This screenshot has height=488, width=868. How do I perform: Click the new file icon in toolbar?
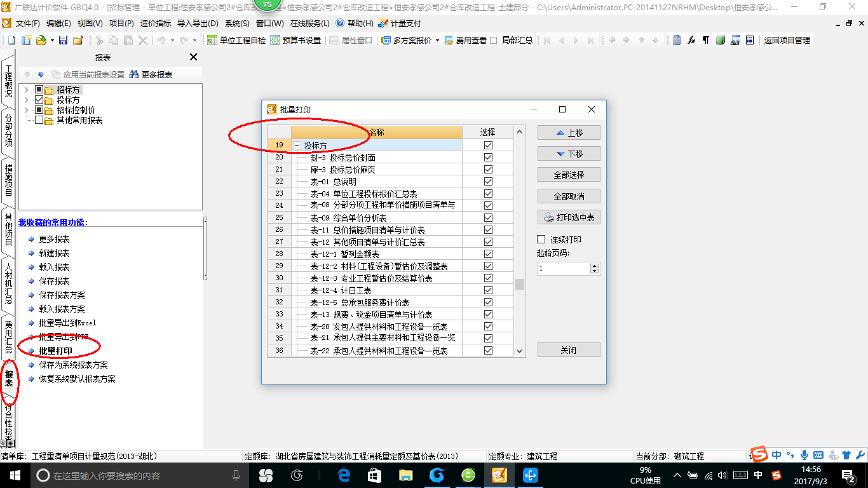pyautogui.click(x=11, y=40)
